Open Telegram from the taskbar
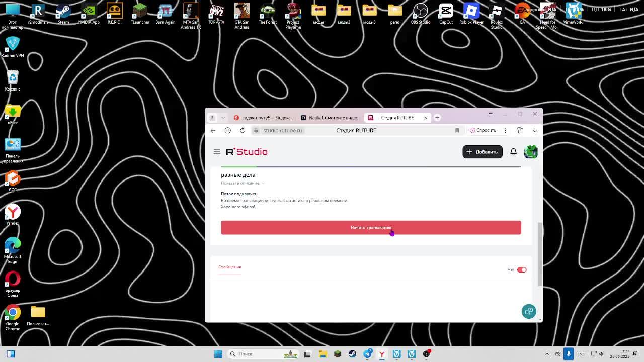Viewport: 644px width, 362px height. 367,354
